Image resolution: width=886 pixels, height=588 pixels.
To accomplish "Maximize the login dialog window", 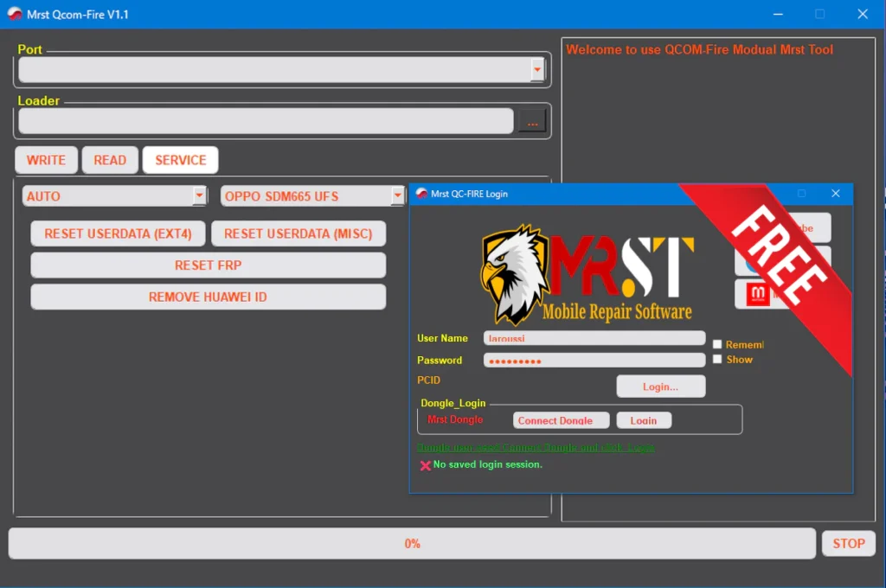I will [x=801, y=194].
